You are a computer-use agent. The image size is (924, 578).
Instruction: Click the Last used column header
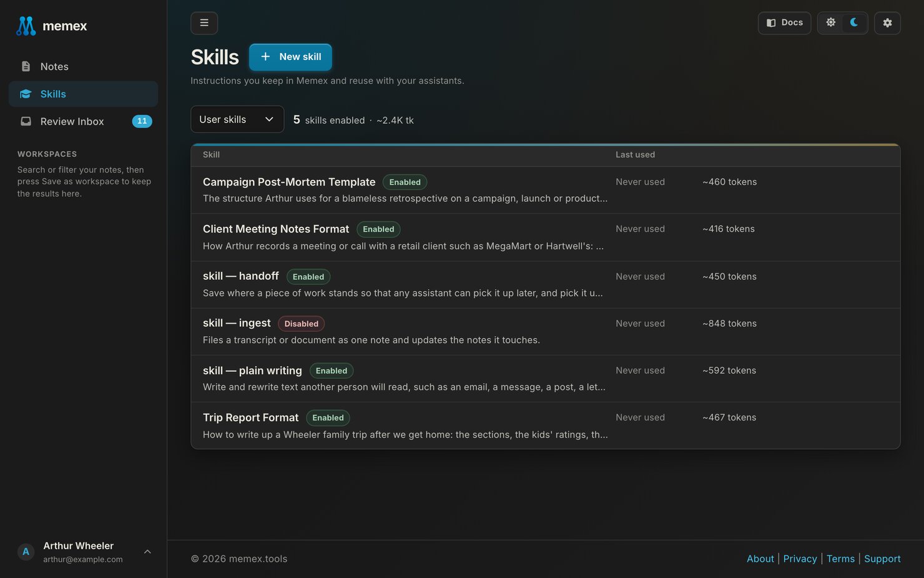[635, 155]
